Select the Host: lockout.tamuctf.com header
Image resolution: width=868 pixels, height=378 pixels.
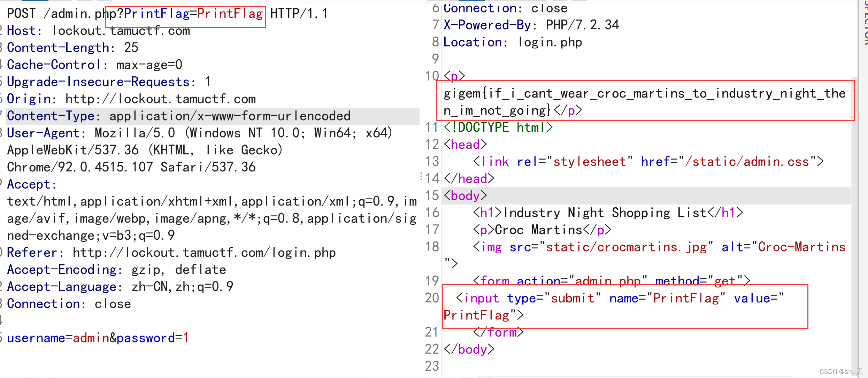(x=99, y=31)
